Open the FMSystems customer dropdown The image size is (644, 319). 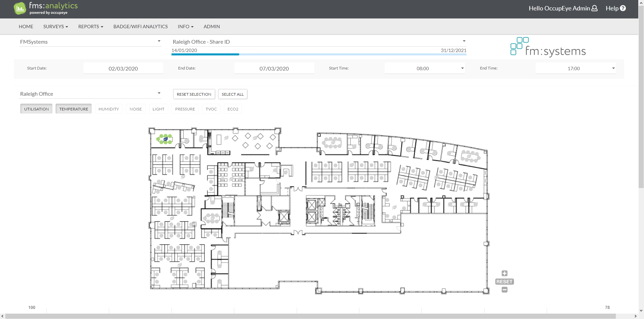90,42
